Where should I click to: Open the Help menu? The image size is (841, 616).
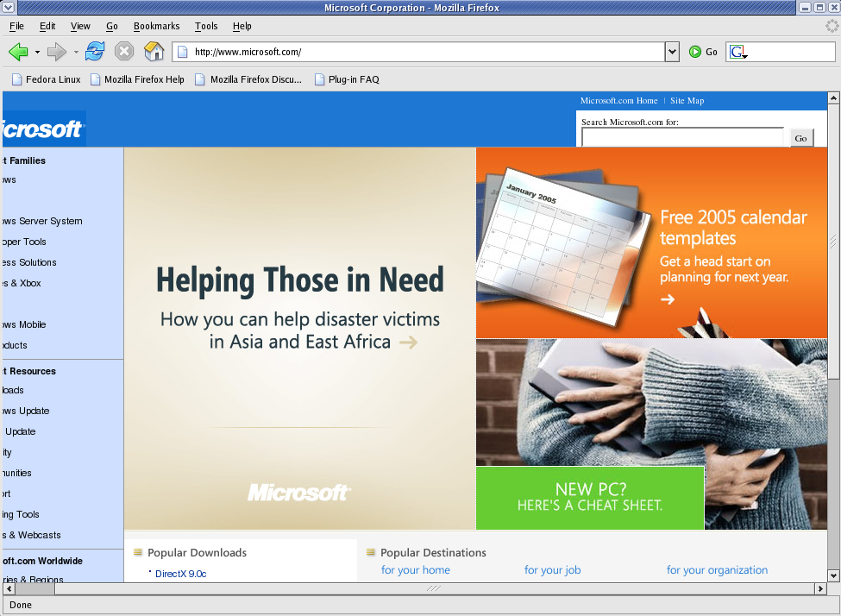(x=242, y=26)
